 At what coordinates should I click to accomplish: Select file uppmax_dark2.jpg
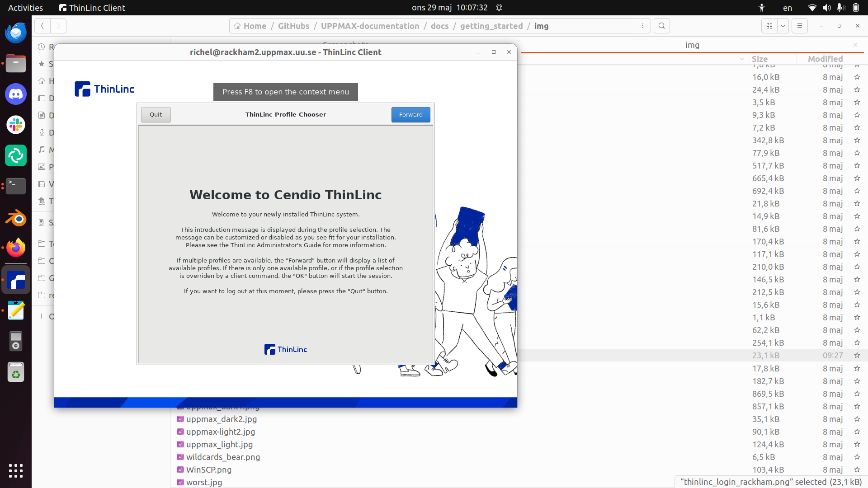click(x=222, y=419)
